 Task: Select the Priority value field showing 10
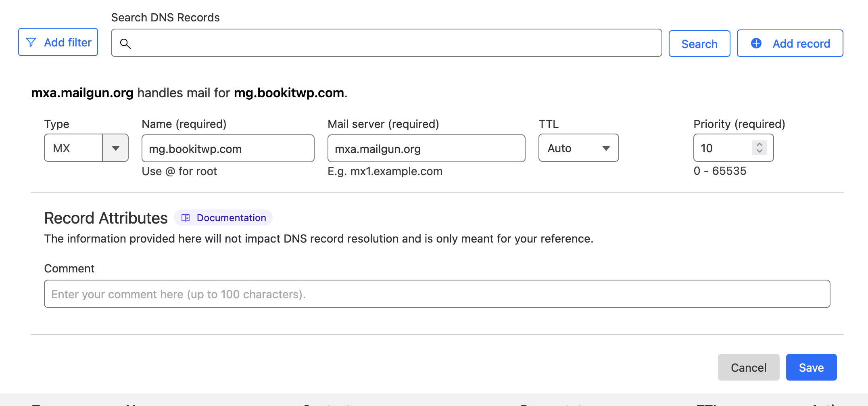coord(722,148)
